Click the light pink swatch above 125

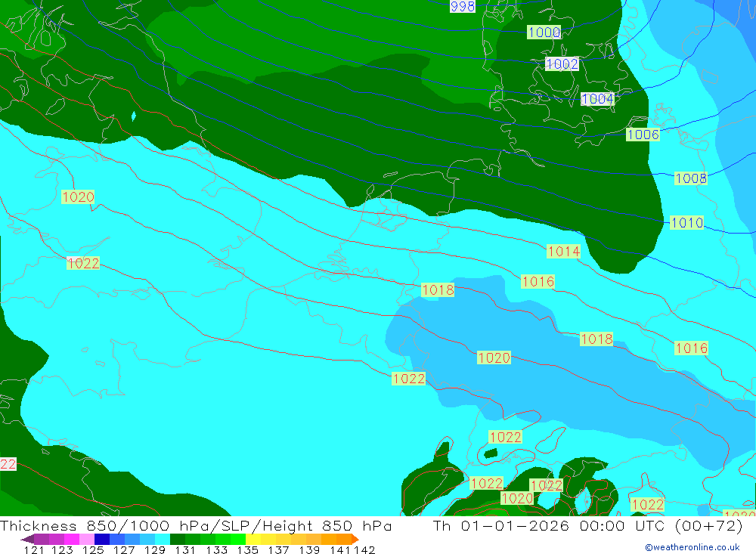point(87,539)
